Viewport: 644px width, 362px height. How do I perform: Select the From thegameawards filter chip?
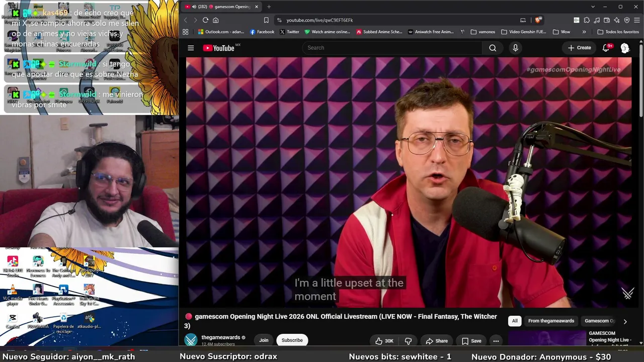tap(551, 321)
